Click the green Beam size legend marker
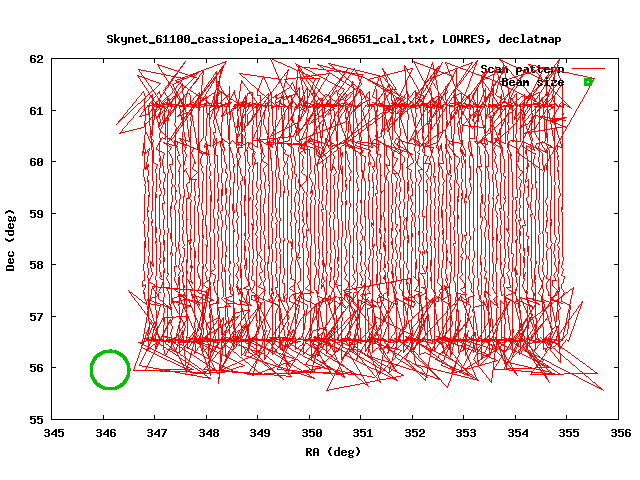This screenshot has width=640, height=480. pos(588,82)
